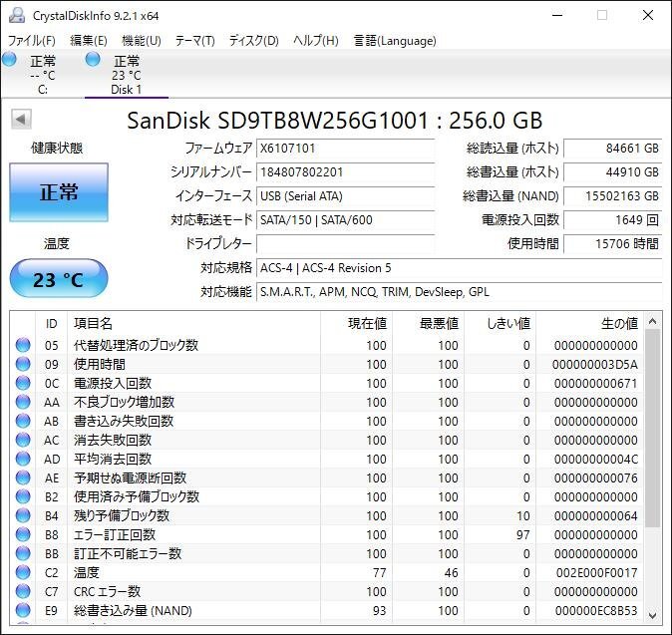Click the 生の値 column header

click(x=618, y=323)
